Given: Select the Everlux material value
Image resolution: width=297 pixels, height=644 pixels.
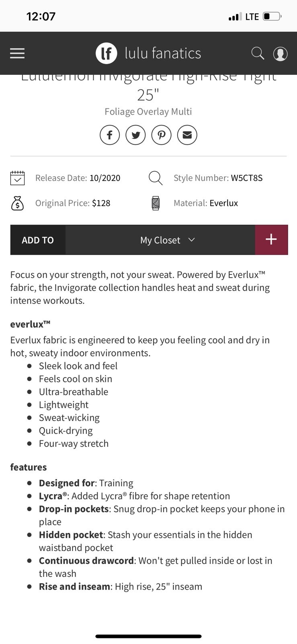Looking at the screenshot, I should [x=224, y=203].
